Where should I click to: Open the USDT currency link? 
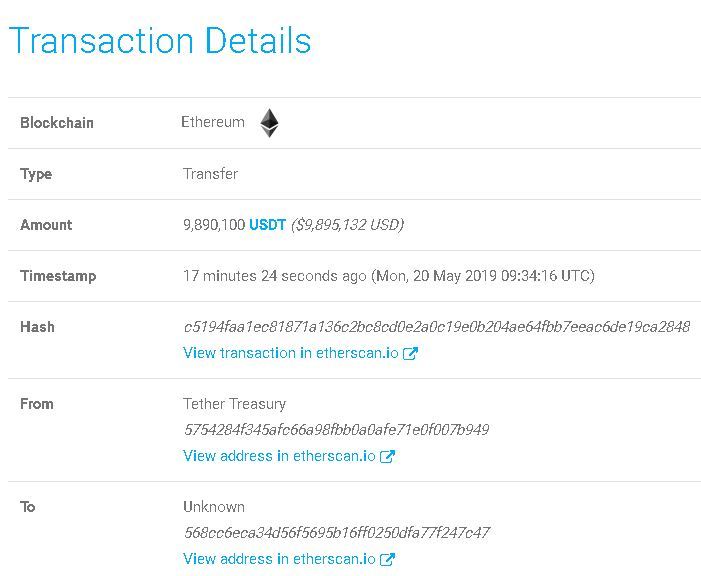click(x=267, y=225)
